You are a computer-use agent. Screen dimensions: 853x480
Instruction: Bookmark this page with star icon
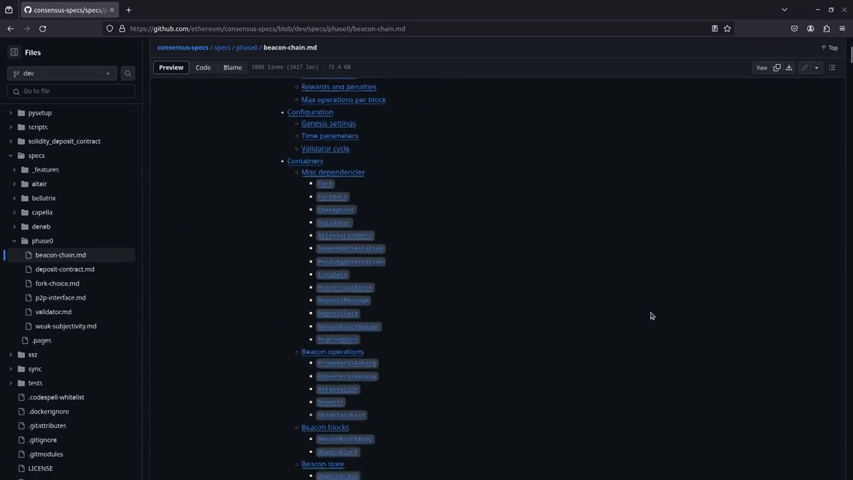(x=727, y=29)
